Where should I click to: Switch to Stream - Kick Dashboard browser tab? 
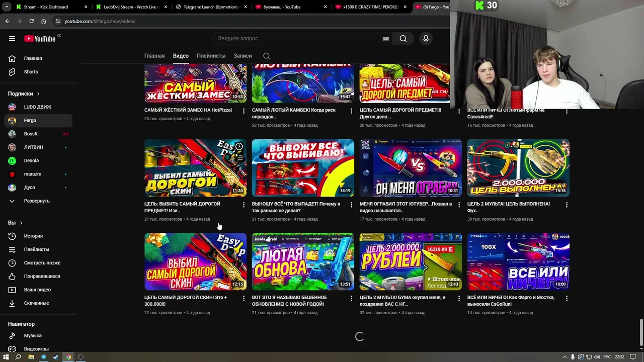[x=50, y=7]
